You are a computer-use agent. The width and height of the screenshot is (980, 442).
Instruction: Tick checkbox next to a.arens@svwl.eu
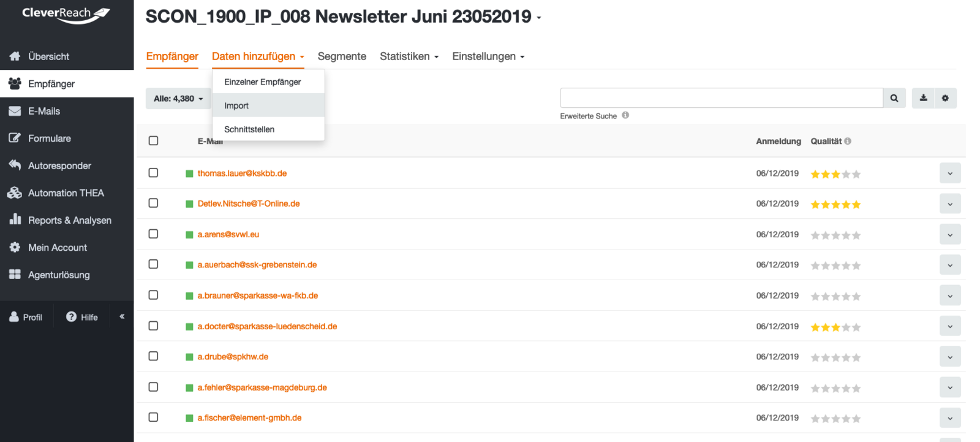[153, 234]
